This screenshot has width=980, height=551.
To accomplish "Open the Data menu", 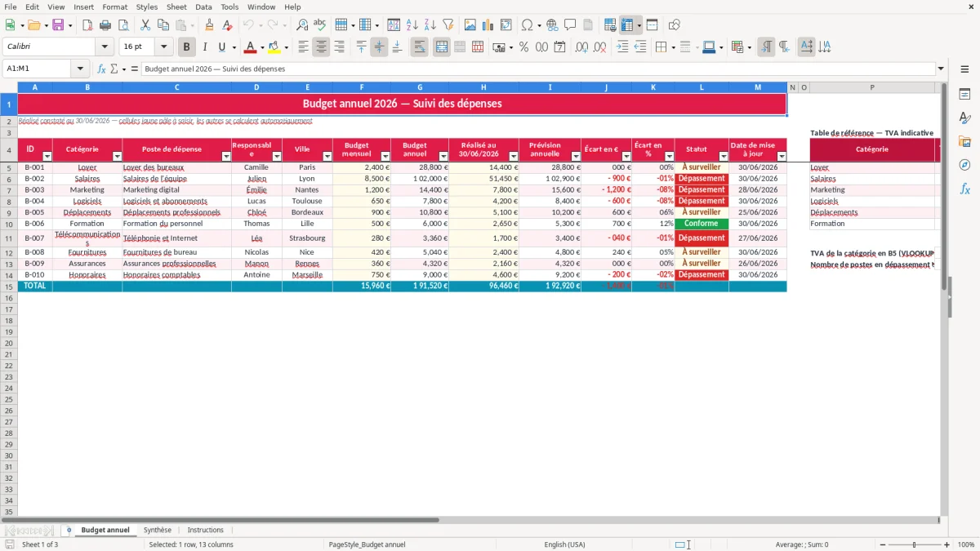I will pos(203,7).
